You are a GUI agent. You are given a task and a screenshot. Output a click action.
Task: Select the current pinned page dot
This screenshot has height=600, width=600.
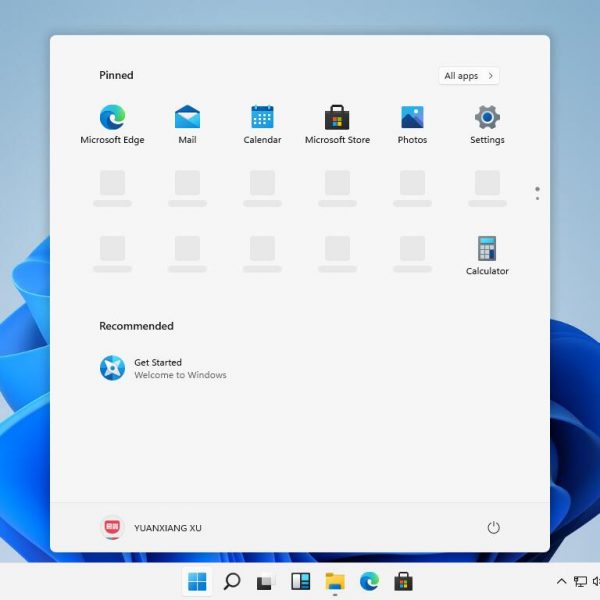click(x=537, y=189)
